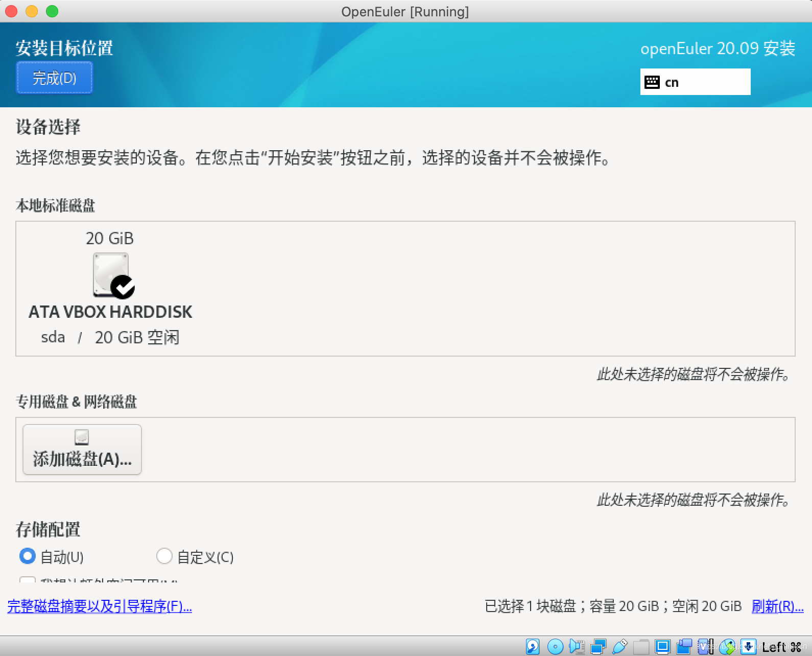This screenshot has width=812, height=656.
Task: Click VirtualBox USB devices status icon
Action: 620,647
